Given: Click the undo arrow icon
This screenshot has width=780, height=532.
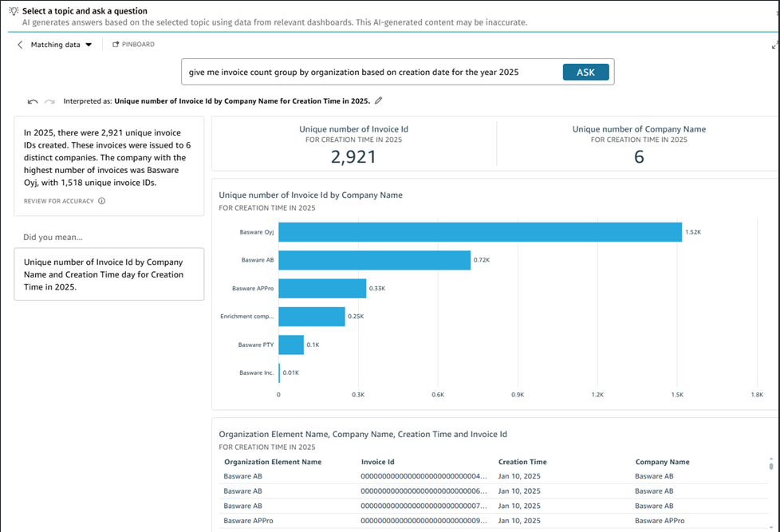Looking at the screenshot, I should click(x=33, y=102).
